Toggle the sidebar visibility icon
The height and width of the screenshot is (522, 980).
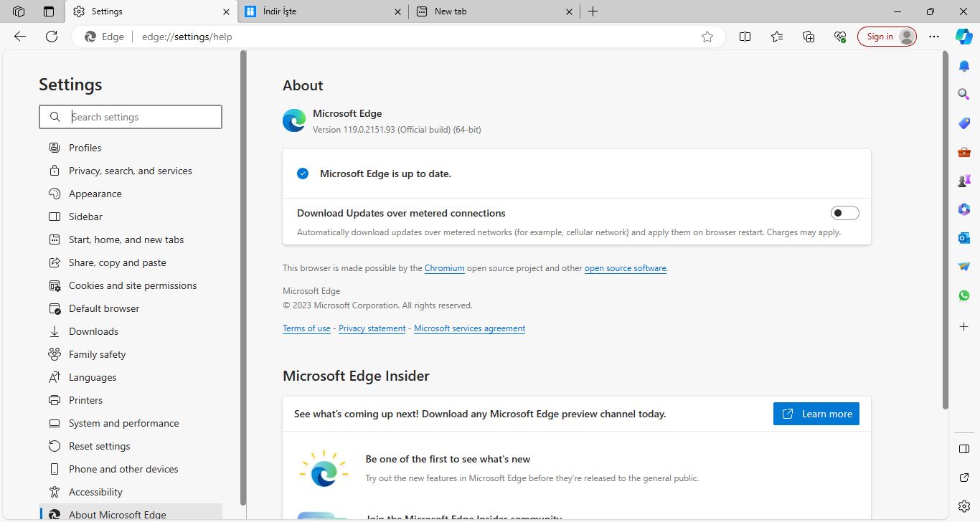point(964,449)
